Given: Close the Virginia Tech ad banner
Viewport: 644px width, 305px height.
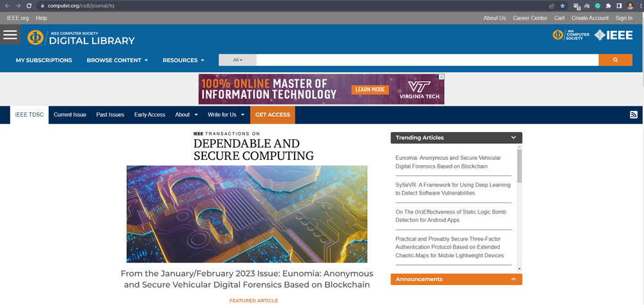Looking at the screenshot, I should [441, 77].
